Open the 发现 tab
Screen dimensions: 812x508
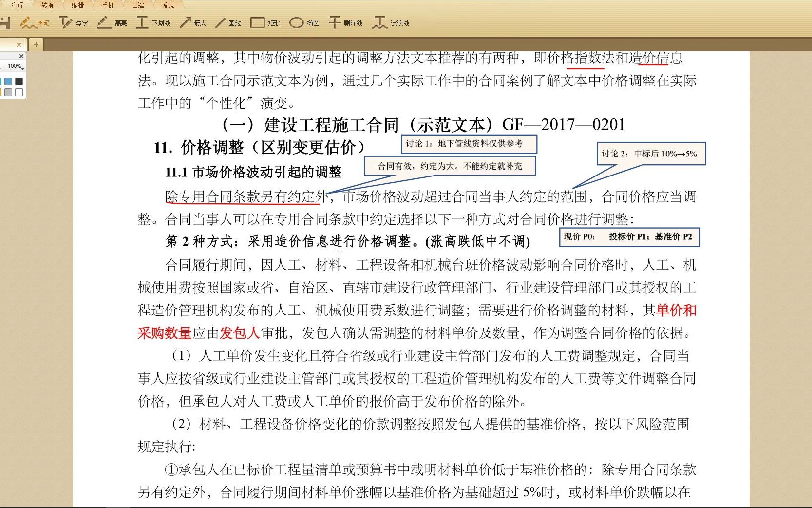[x=168, y=5]
